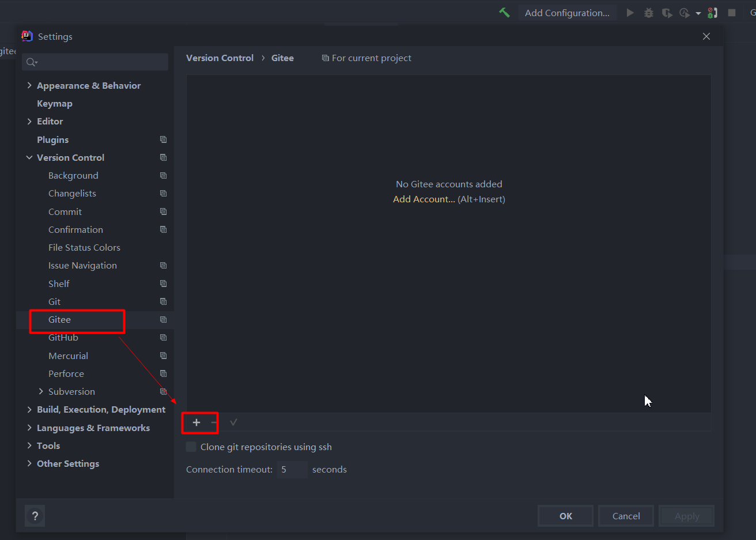Expand the Editor section chevron

click(29, 121)
